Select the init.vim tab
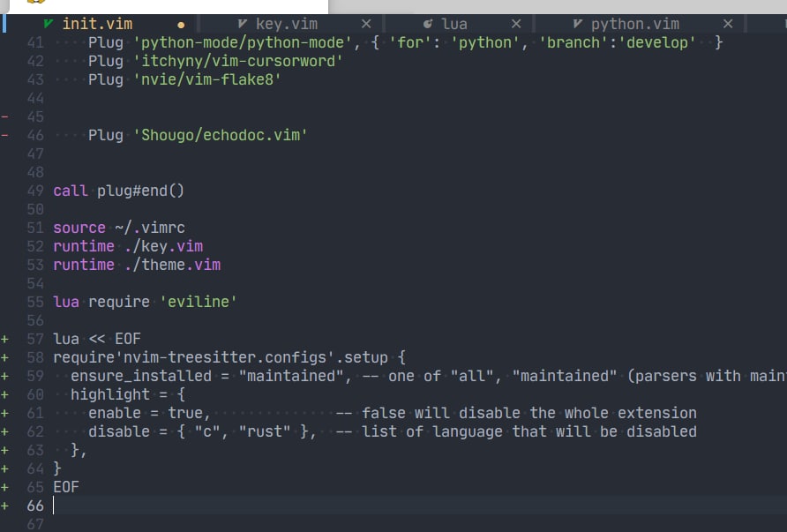 coord(97,24)
